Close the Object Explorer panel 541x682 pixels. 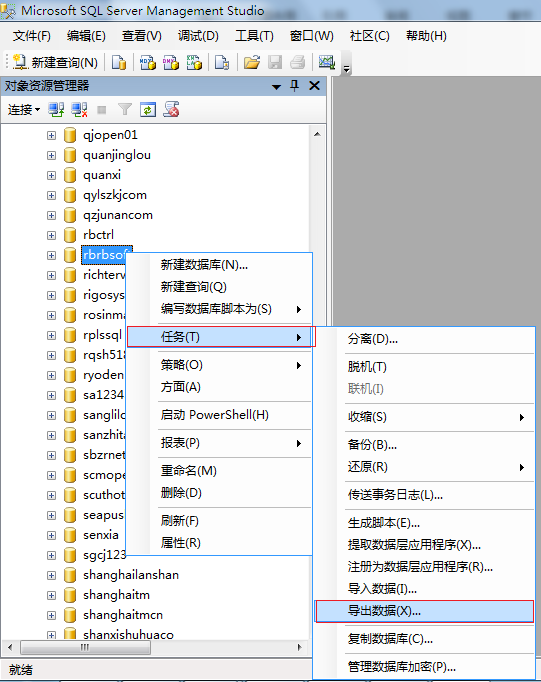(x=314, y=86)
